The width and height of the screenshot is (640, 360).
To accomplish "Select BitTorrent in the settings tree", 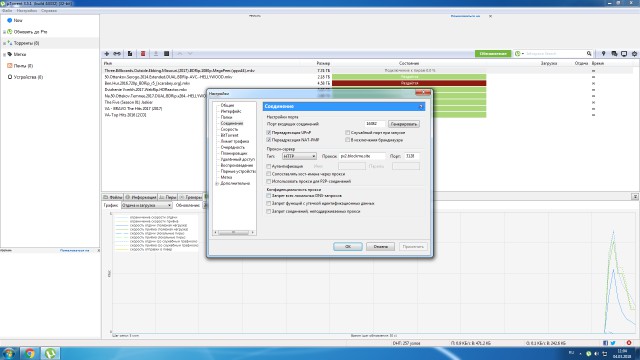I will tap(229, 135).
